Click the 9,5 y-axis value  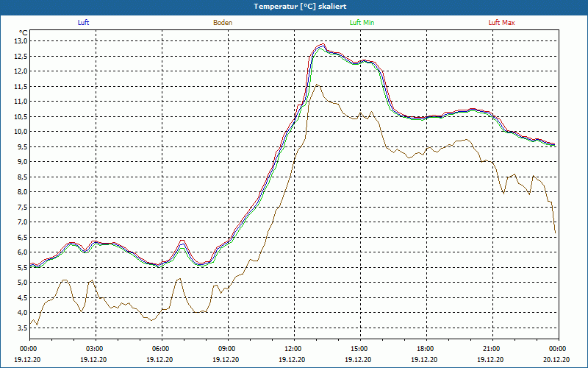point(23,146)
